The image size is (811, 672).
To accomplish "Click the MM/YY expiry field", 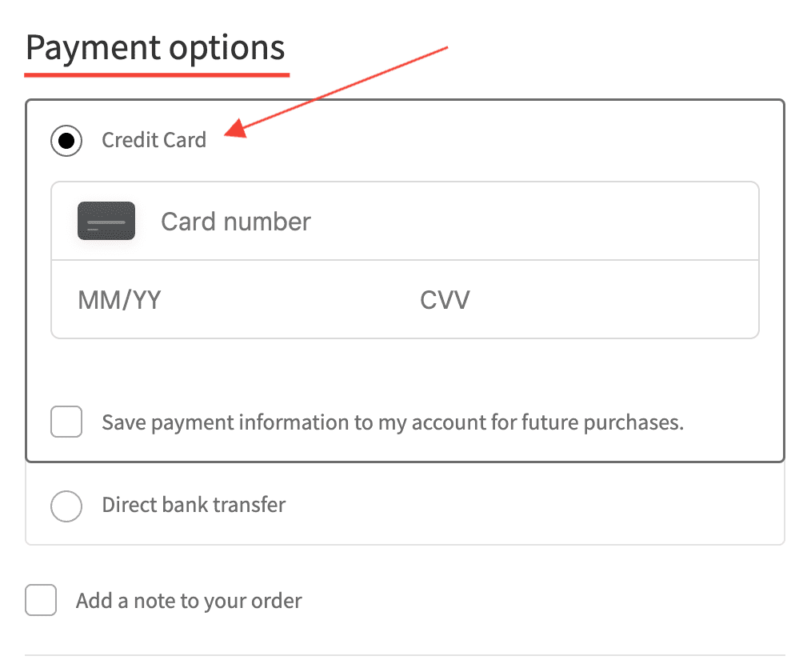I will [200, 300].
